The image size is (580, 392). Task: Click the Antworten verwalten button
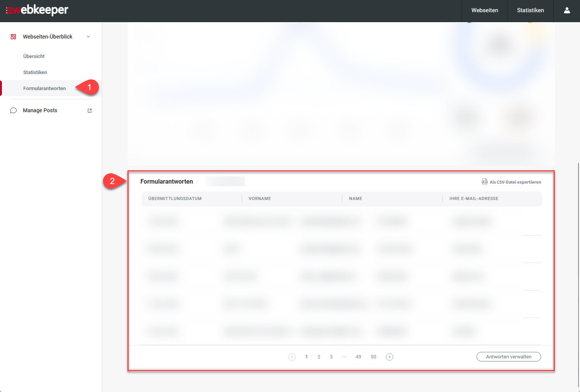(509, 357)
